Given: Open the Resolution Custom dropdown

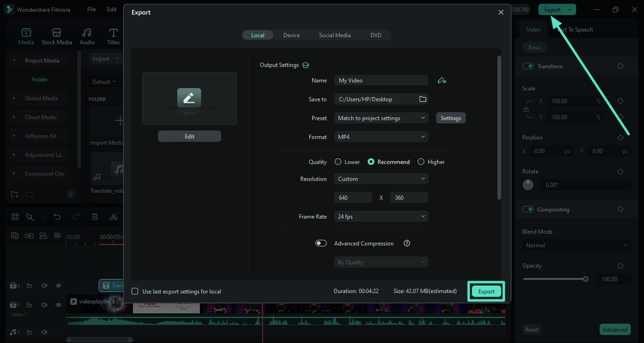Looking at the screenshot, I should click(x=381, y=179).
